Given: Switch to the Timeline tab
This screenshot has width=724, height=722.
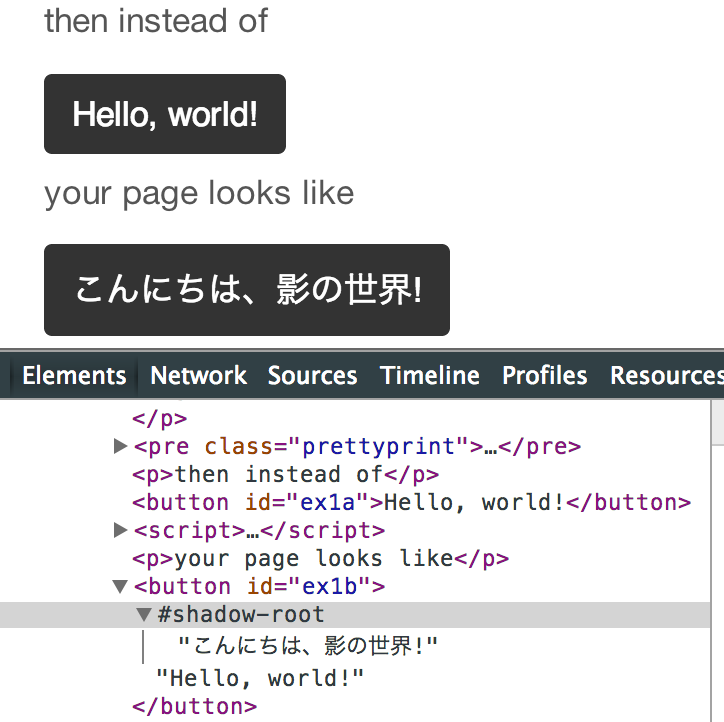Looking at the screenshot, I should click(430, 375).
